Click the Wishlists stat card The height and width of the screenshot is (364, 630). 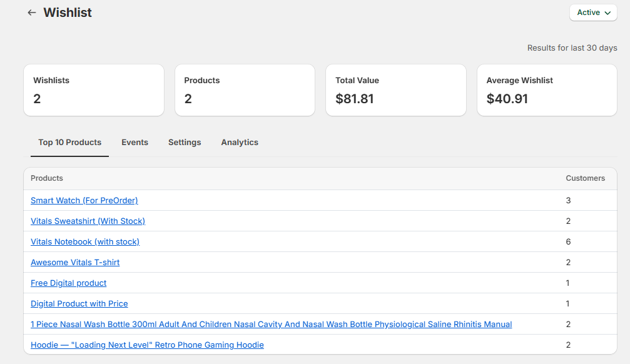(x=94, y=90)
